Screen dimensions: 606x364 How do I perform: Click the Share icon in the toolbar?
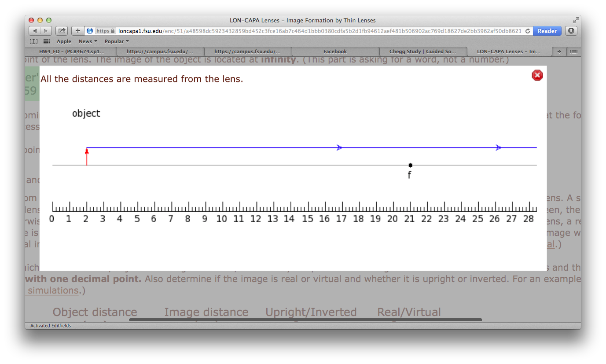click(62, 31)
